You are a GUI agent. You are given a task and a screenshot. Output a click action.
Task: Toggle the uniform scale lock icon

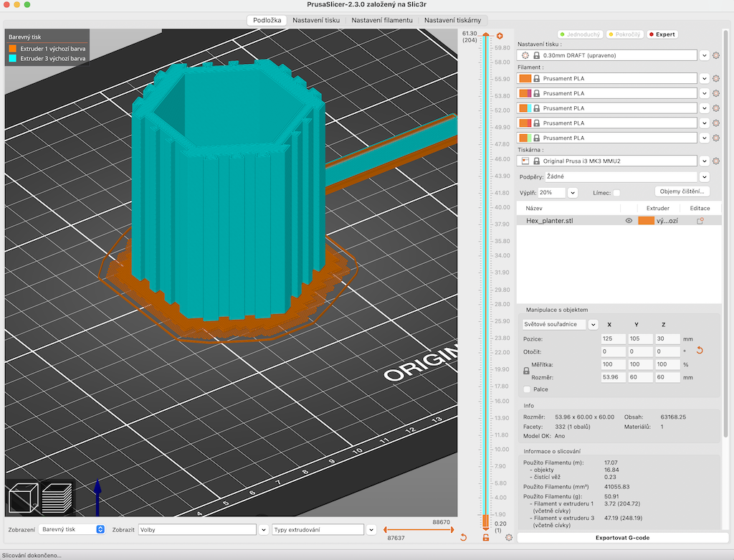point(526,371)
